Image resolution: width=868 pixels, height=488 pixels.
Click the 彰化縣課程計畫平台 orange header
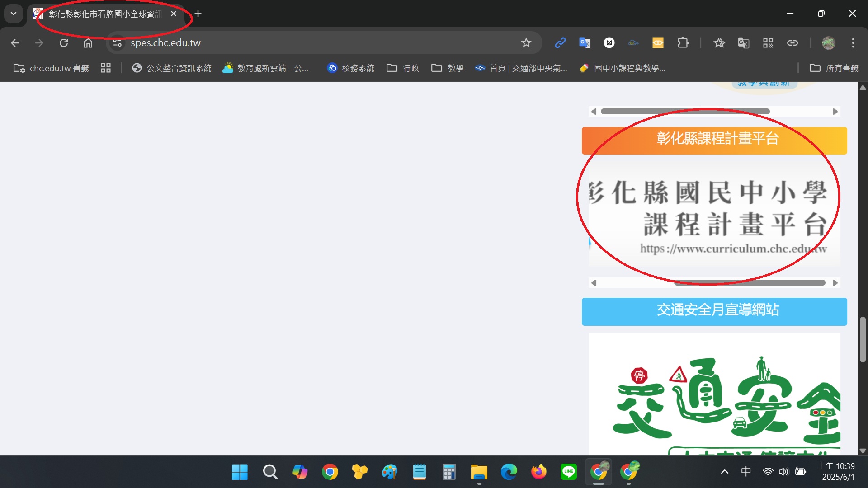pos(714,141)
